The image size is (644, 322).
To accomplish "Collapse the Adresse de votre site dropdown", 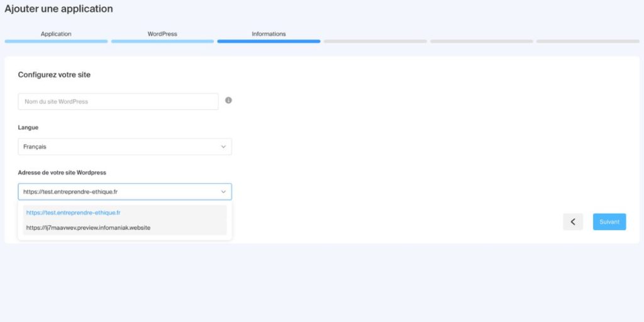I will click(125, 192).
